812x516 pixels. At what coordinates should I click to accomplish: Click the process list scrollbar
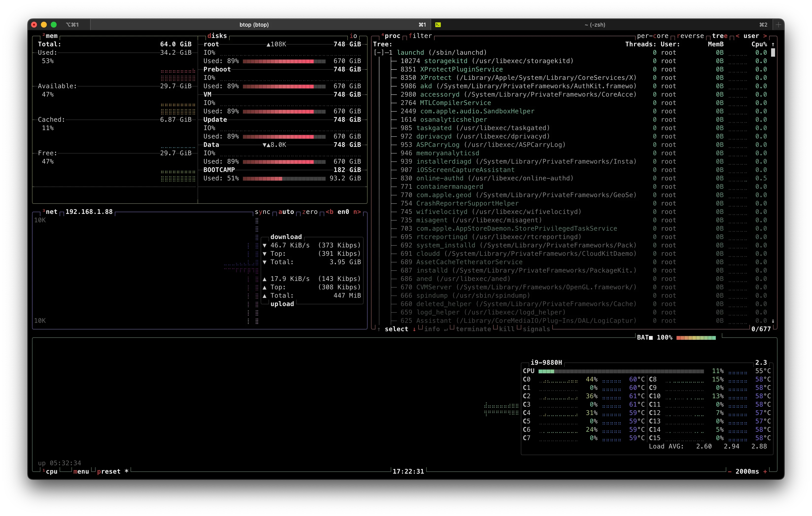pyautogui.click(x=773, y=52)
